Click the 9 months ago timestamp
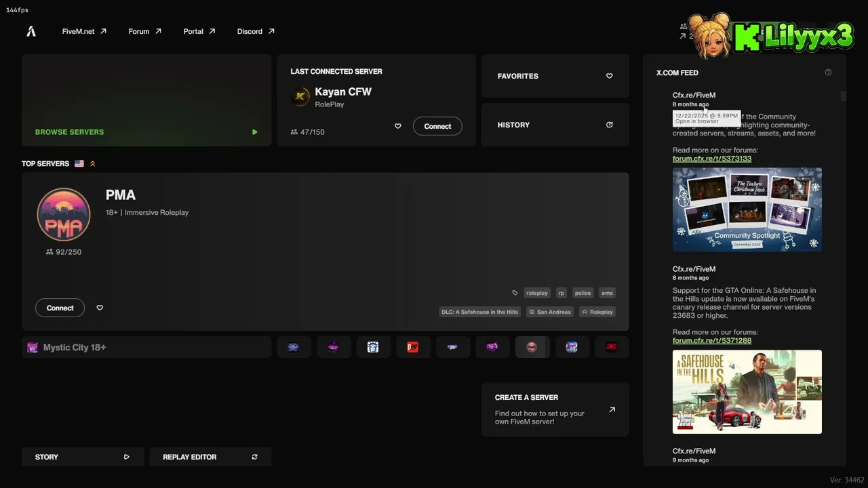This screenshot has width=868, height=488. click(x=690, y=460)
